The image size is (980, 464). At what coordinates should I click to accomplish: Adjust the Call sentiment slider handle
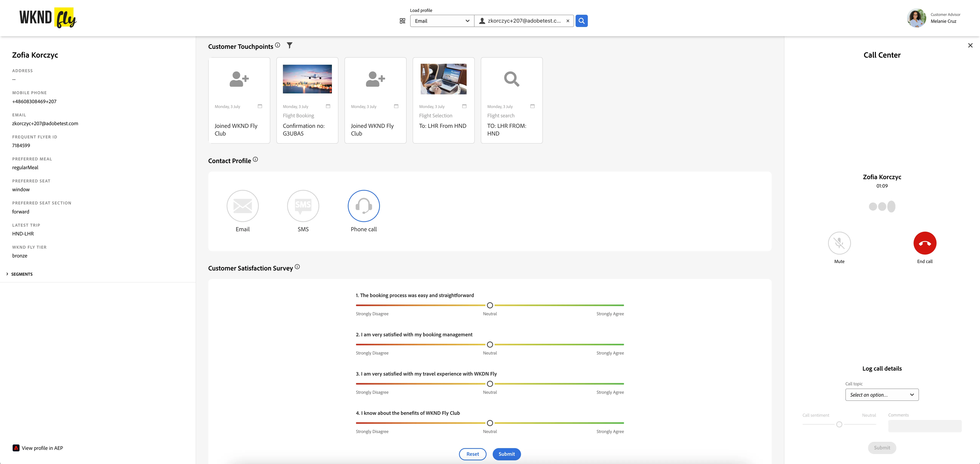point(839,424)
